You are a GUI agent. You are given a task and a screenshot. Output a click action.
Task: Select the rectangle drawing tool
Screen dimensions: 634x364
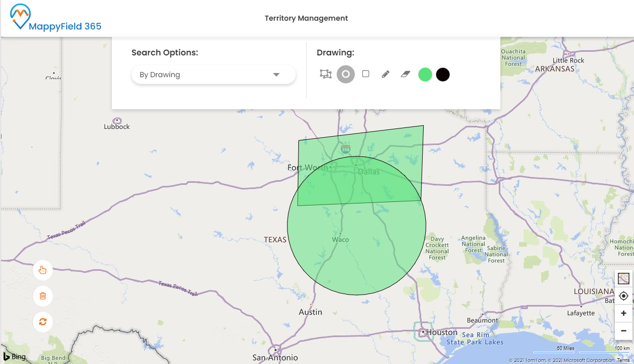(366, 74)
